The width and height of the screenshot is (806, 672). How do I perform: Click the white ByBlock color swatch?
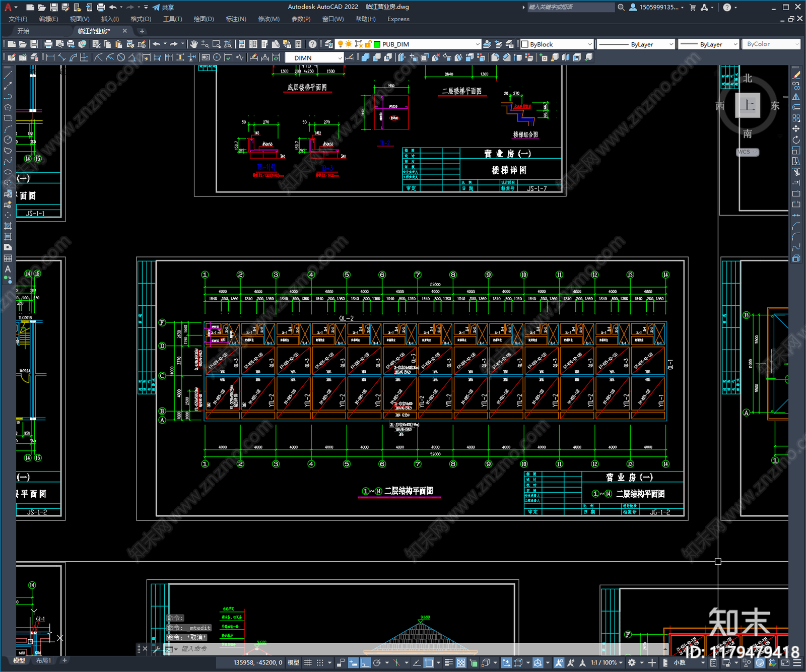[524, 44]
